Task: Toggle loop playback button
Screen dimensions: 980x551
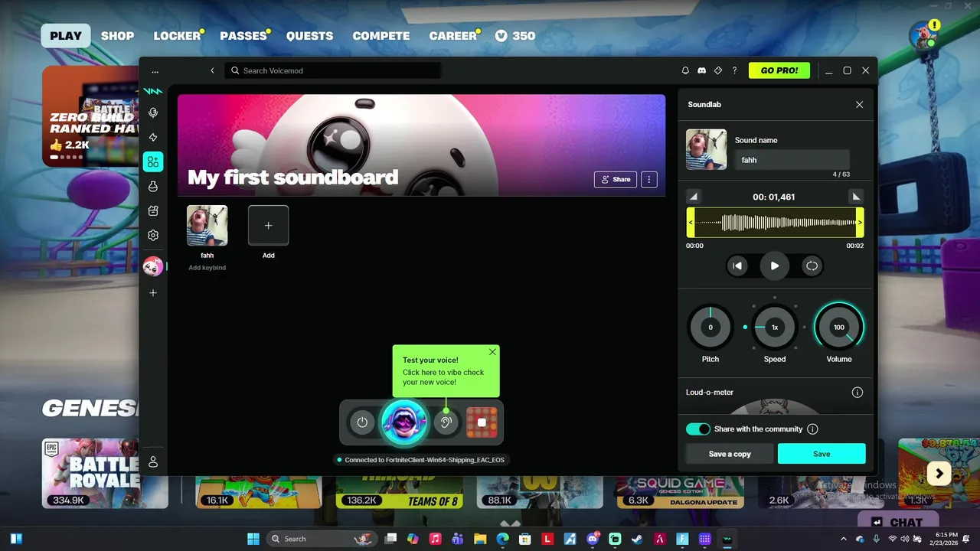Action: coord(812,266)
